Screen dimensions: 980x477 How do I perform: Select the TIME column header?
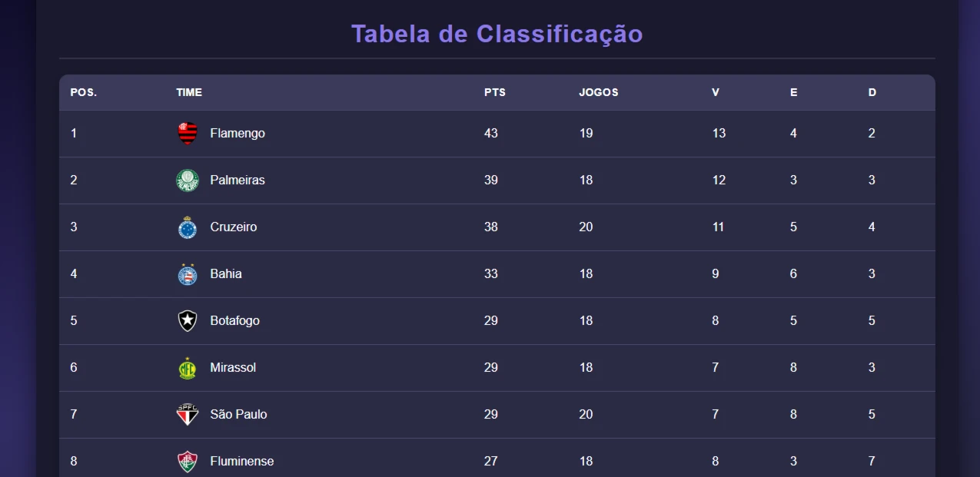tap(189, 92)
